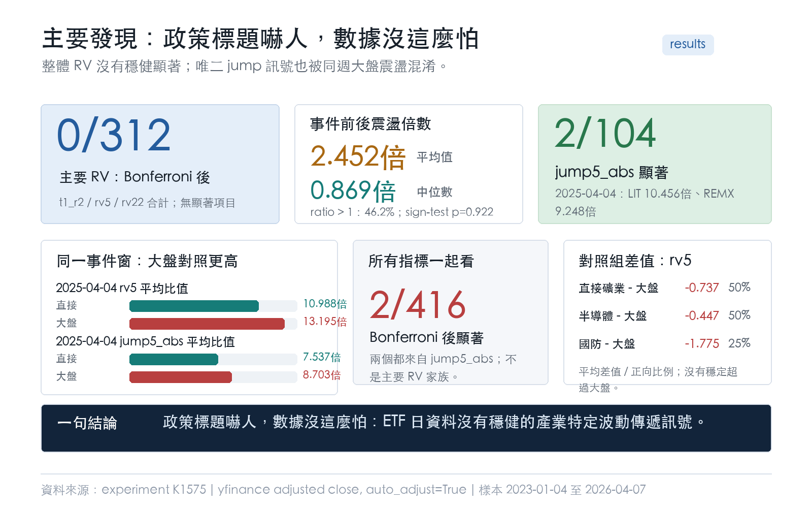Click the green jump5_abs 直接 bar
Image resolution: width=812 pixels, height=508 pixels.
174,359
